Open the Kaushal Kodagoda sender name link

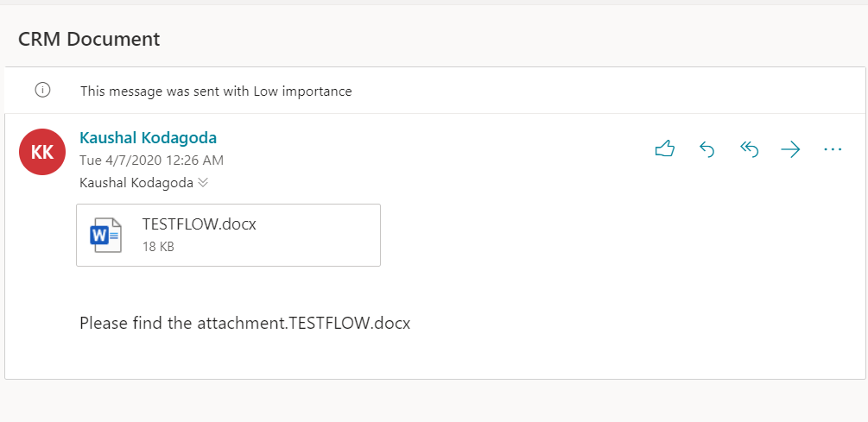point(148,138)
